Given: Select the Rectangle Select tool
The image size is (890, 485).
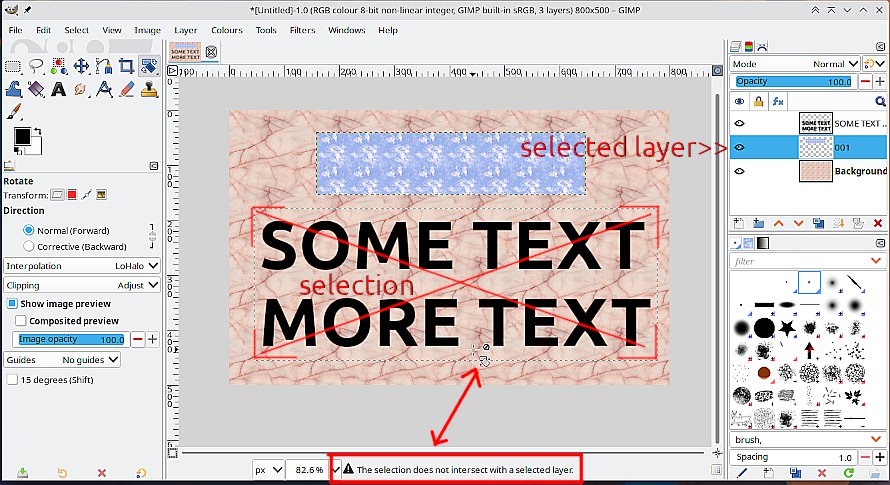Looking at the screenshot, I should [13, 67].
